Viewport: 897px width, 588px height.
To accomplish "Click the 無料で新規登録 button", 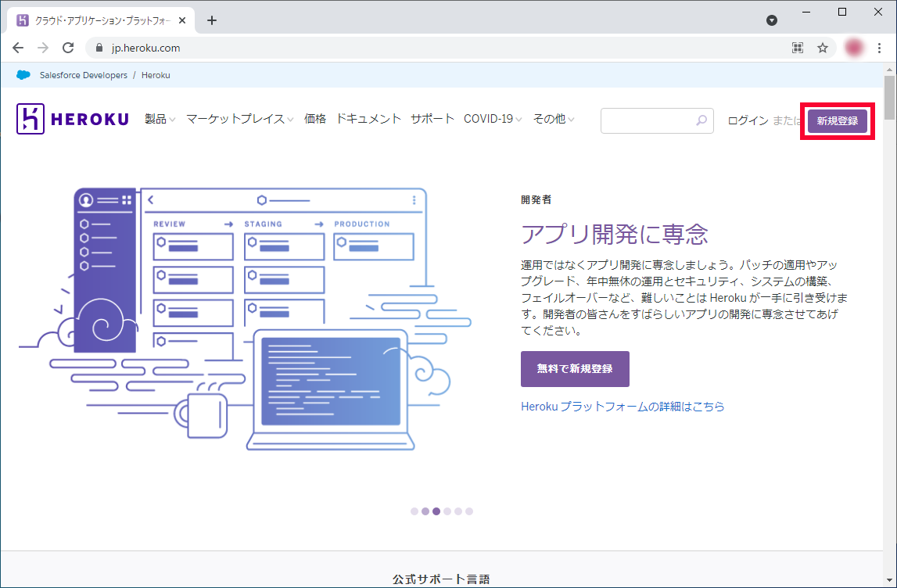I will 575,369.
